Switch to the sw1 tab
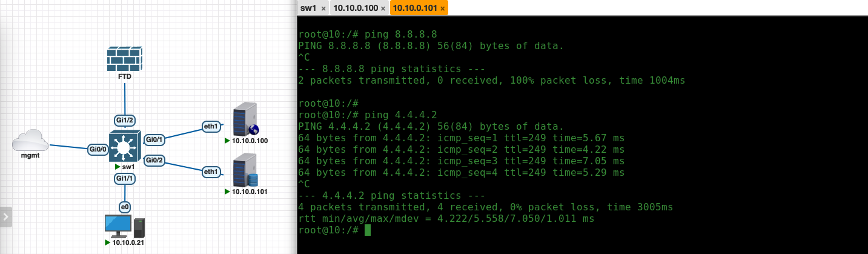Image resolution: width=868 pixels, height=254 pixels. 308,8
